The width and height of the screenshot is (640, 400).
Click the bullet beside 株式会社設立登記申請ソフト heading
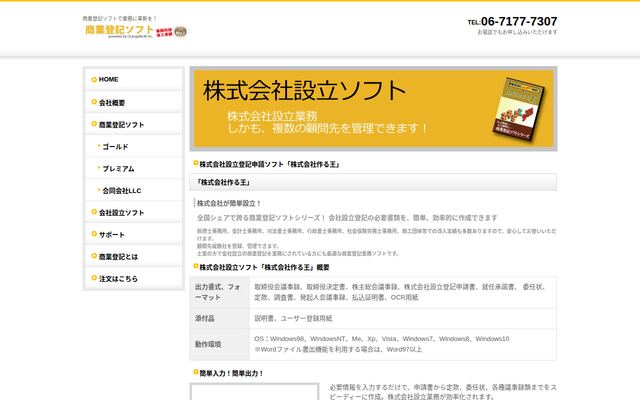[196, 163]
